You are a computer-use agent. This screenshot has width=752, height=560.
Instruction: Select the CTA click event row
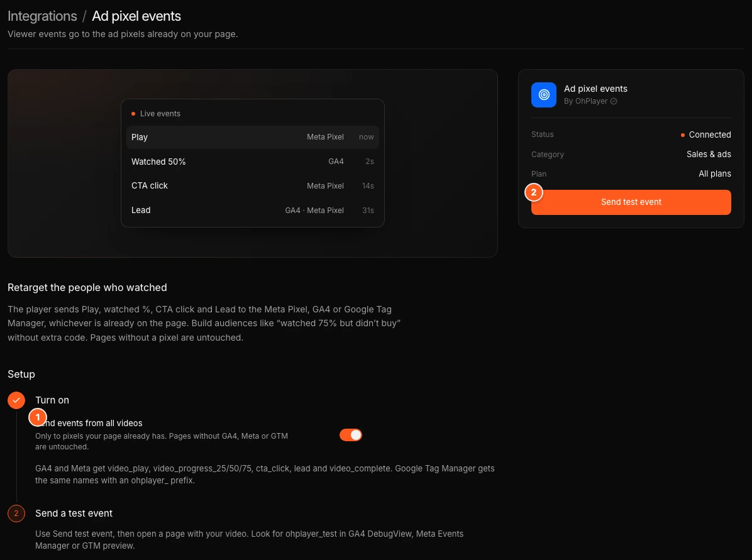253,185
